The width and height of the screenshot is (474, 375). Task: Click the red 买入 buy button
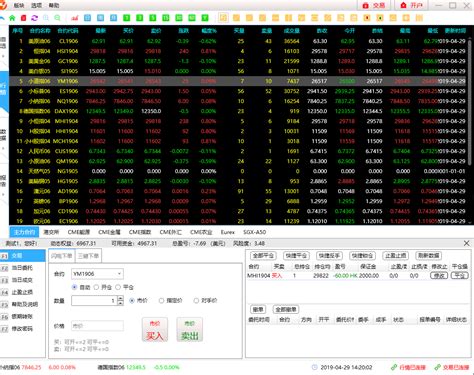click(155, 330)
